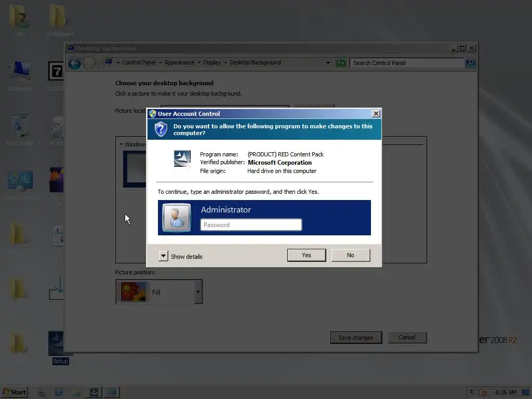Click Display in the address breadcrumb

pyautogui.click(x=212, y=62)
